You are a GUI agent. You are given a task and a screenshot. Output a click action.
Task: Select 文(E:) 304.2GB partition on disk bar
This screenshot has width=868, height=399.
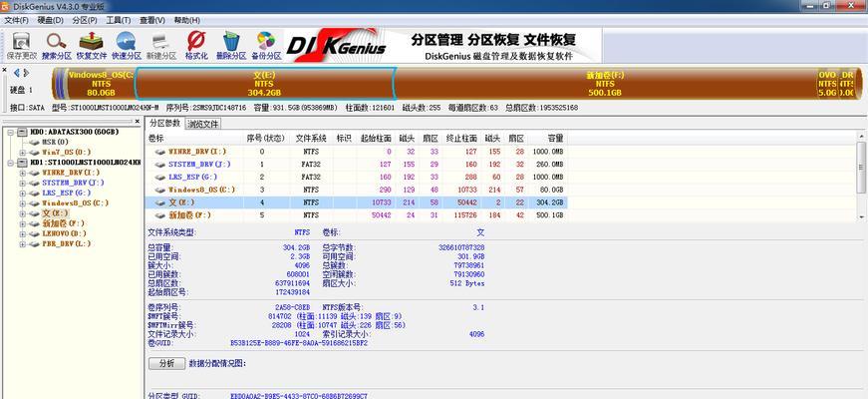point(265,83)
